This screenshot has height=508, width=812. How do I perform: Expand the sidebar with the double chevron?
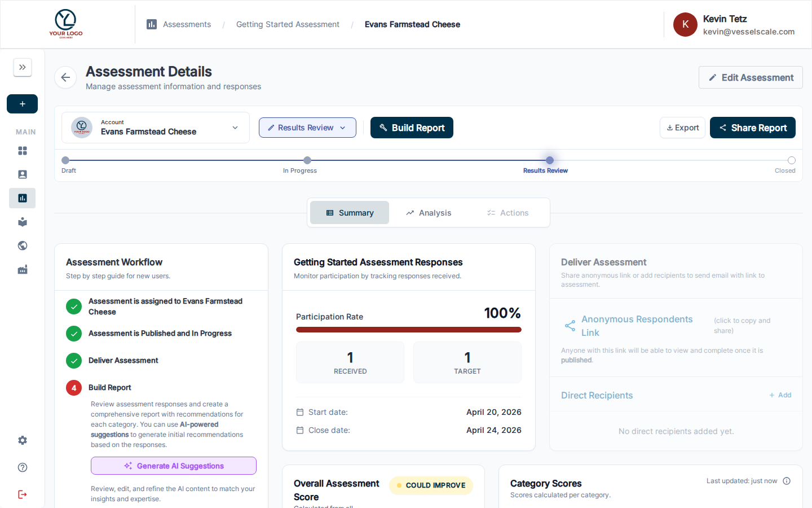[23, 67]
